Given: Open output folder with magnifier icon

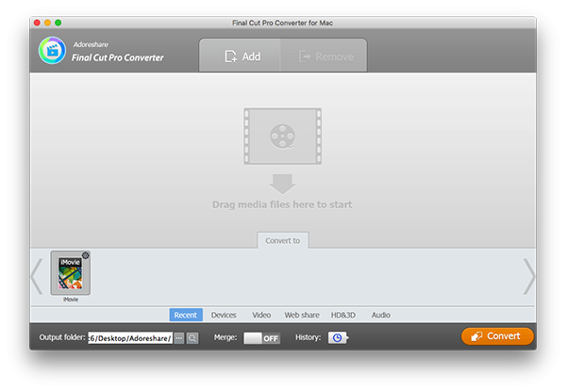Looking at the screenshot, I should tap(192, 338).
